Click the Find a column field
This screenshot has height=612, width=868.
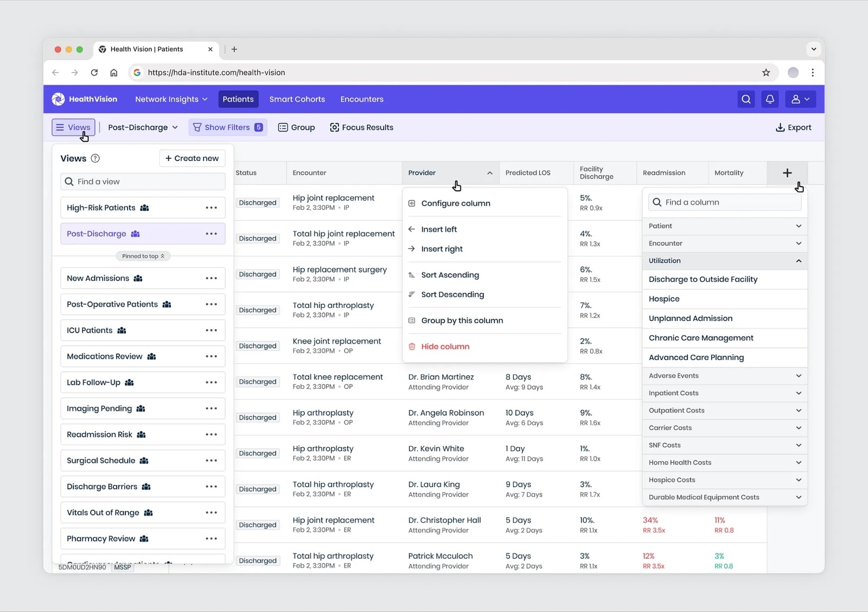[725, 202]
